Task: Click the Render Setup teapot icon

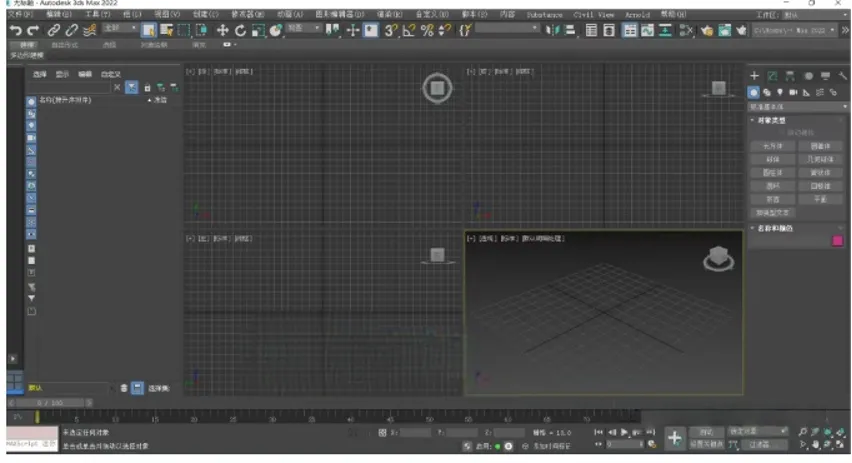Action: coord(706,30)
